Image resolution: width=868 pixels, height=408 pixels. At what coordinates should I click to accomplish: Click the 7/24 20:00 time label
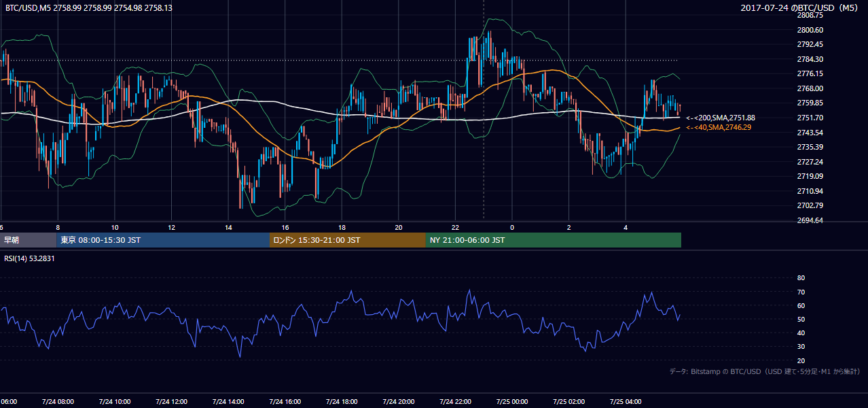(x=399, y=401)
